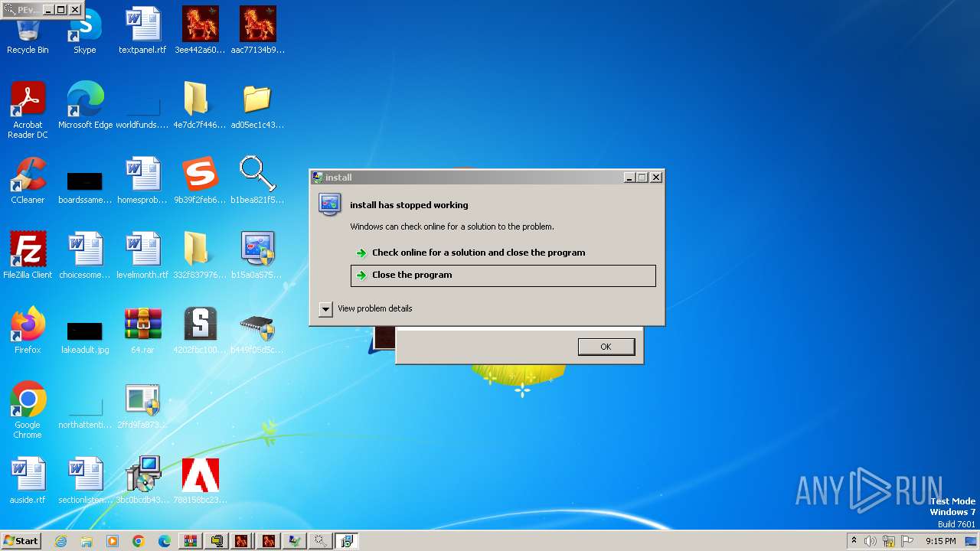Select the 2ffd9fa873 shielded image icon

142,406
